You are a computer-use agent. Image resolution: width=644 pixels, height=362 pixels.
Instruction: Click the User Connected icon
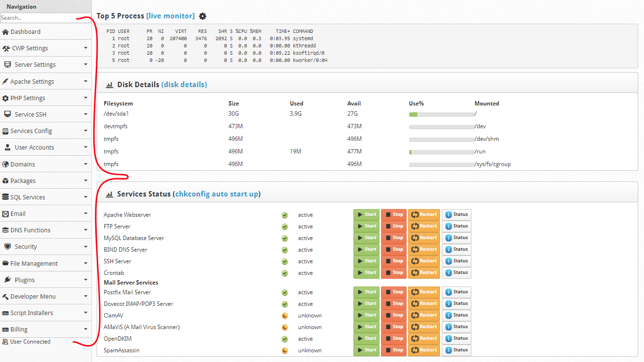5,342
